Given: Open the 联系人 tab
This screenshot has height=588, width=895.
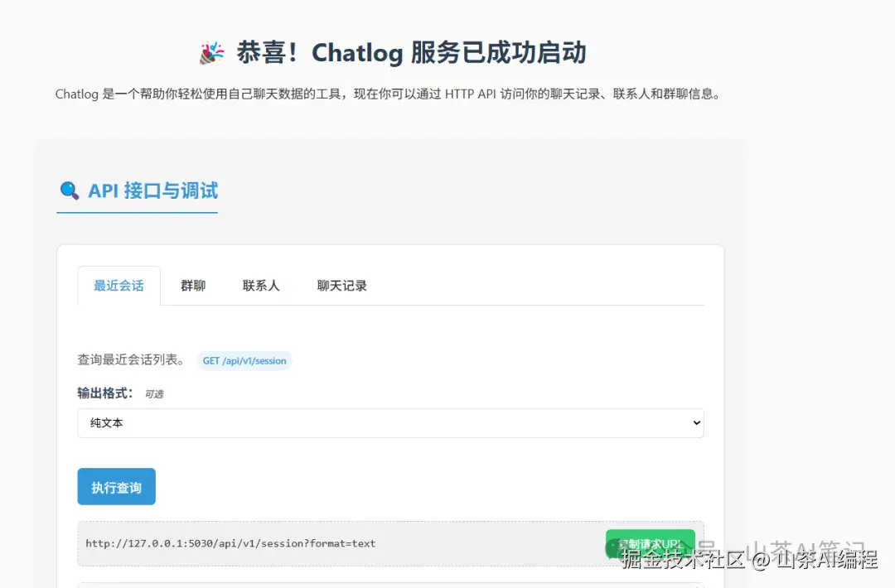Looking at the screenshot, I should (x=261, y=285).
